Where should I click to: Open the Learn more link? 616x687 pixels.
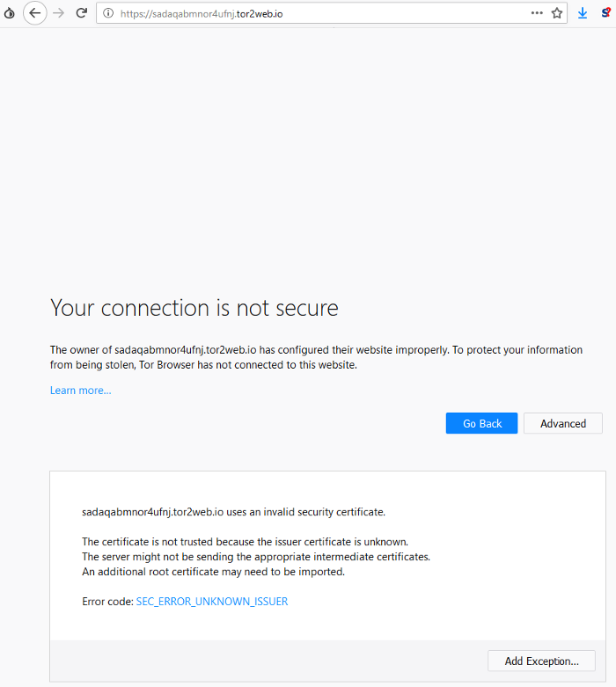pyautogui.click(x=80, y=391)
